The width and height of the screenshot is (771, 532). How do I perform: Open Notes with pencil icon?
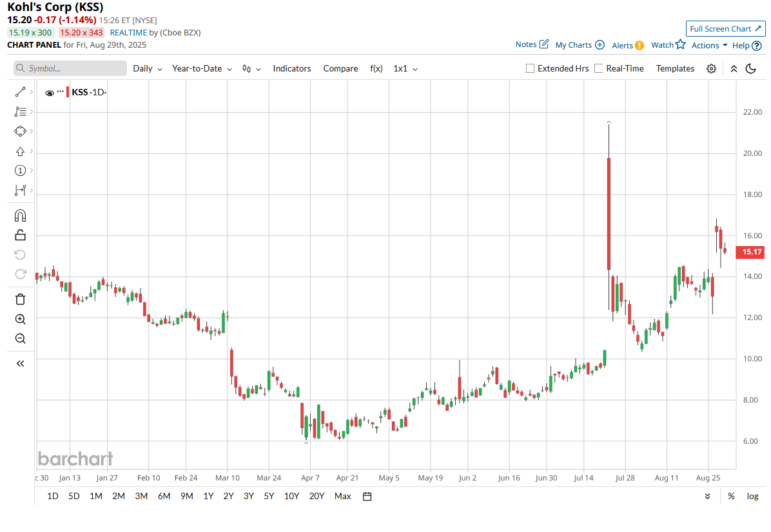(x=532, y=44)
